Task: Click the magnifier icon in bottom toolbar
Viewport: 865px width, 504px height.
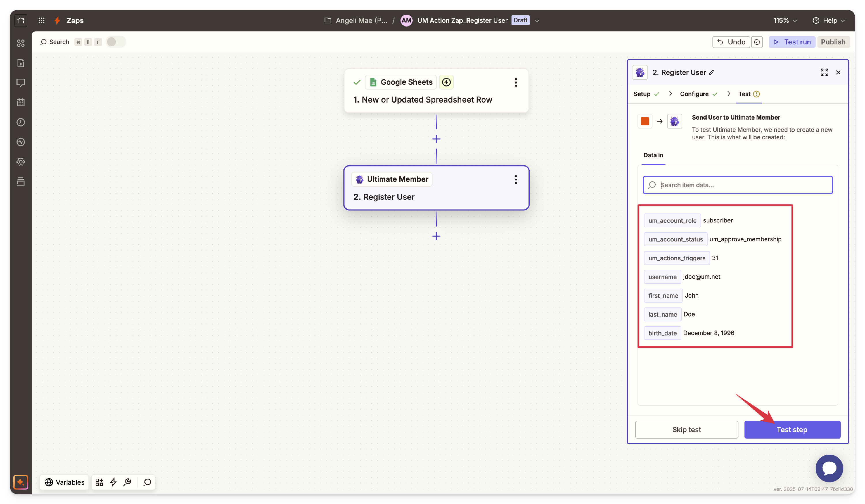Action: click(147, 482)
